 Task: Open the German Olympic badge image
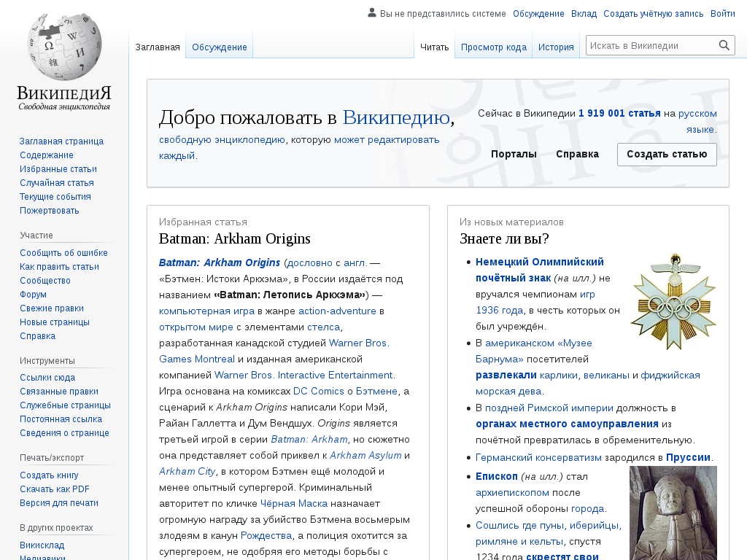pyautogui.click(x=673, y=302)
